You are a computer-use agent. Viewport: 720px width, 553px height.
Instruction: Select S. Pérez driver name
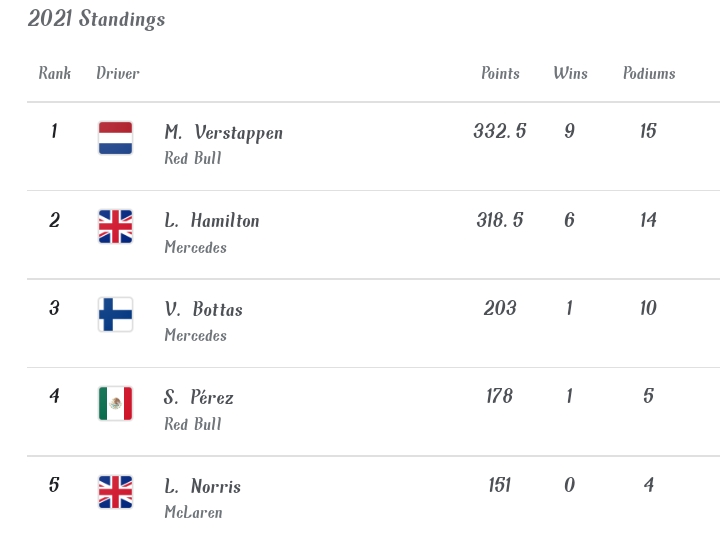tap(199, 398)
